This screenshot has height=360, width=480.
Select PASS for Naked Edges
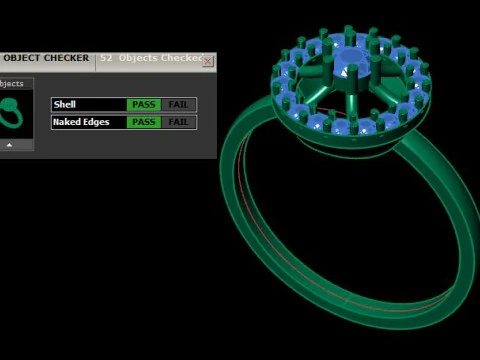click(x=144, y=122)
